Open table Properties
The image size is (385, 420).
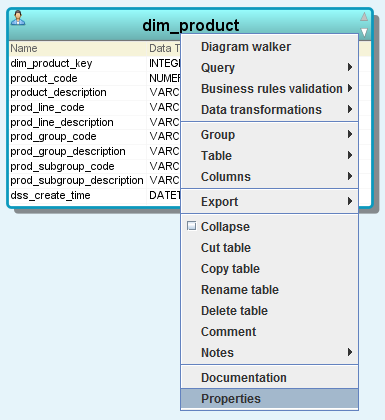point(269,399)
